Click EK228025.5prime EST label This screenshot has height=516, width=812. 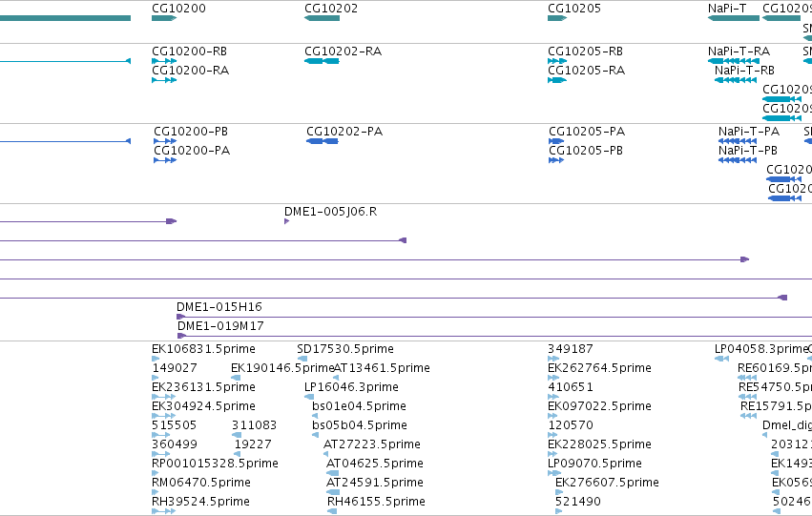tap(599, 444)
